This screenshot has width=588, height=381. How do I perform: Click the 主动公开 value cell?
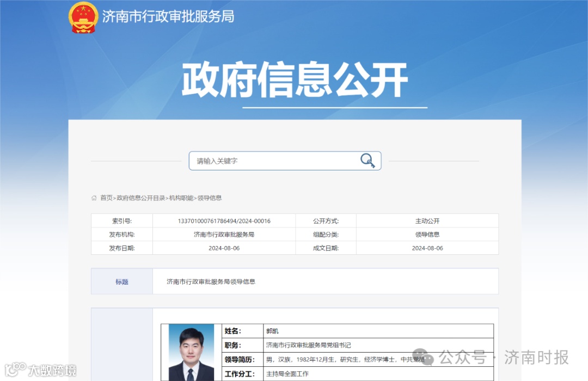click(427, 221)
